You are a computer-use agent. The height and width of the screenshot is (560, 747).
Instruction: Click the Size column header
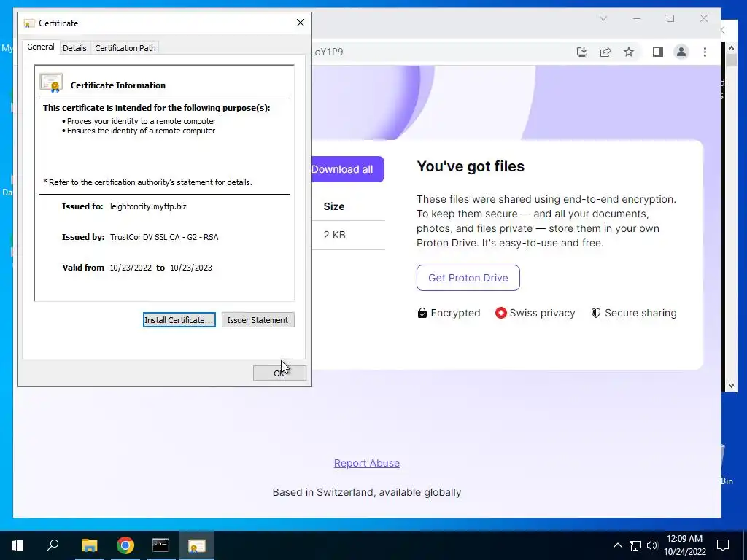point(334,206)
